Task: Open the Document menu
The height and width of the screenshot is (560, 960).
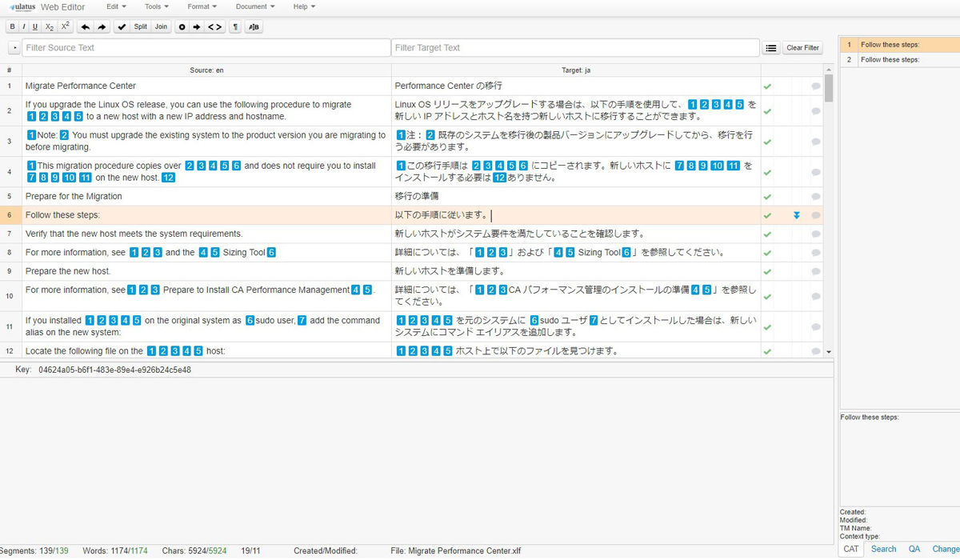Action: [254, 6]
